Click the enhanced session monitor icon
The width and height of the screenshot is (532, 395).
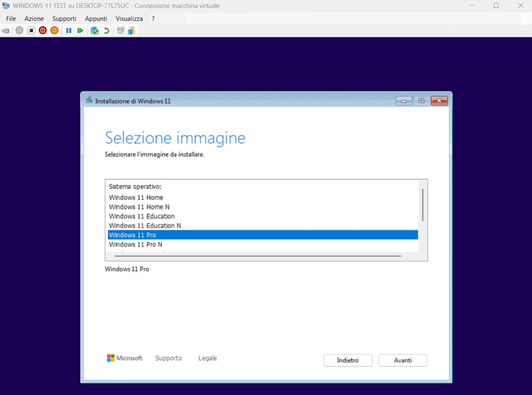[120, 30]
